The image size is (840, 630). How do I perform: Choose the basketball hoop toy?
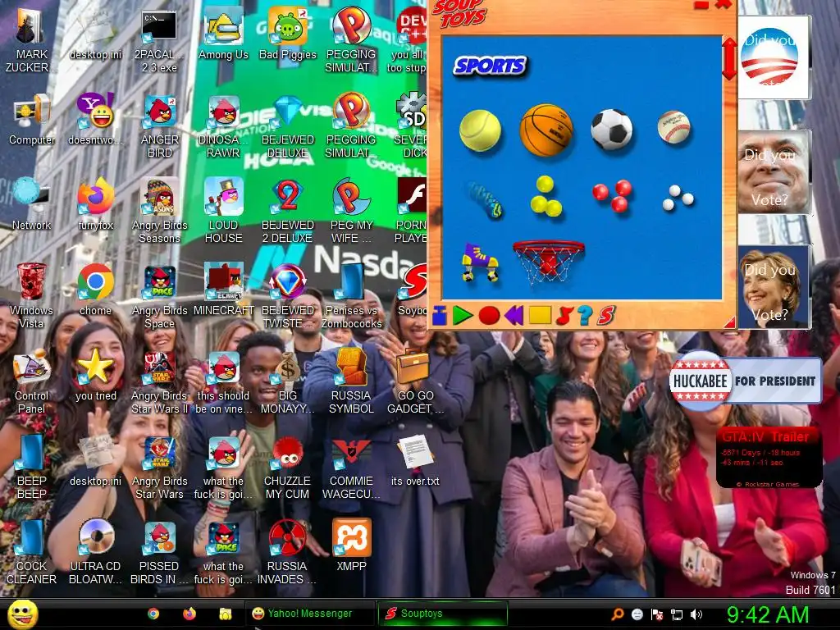click(x=548, y=262)
